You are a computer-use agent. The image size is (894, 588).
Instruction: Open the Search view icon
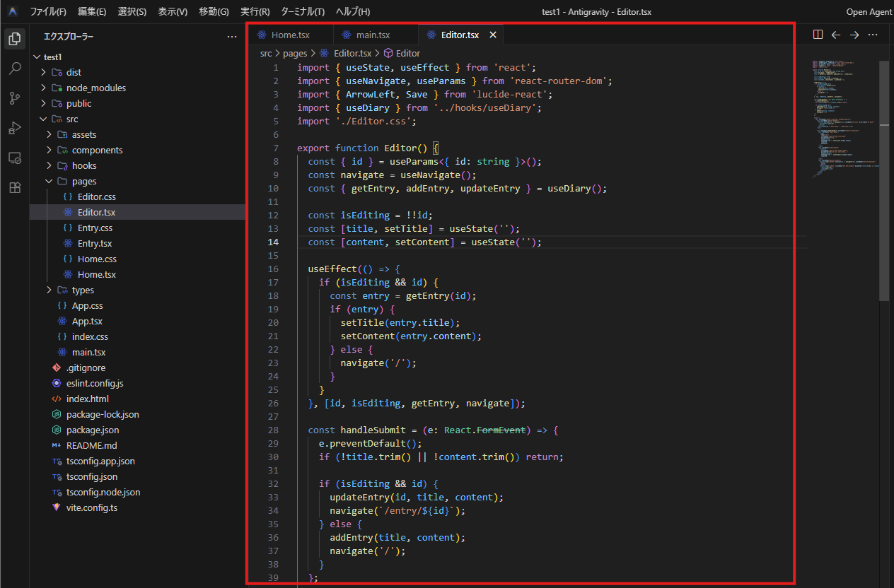(14, 69)
